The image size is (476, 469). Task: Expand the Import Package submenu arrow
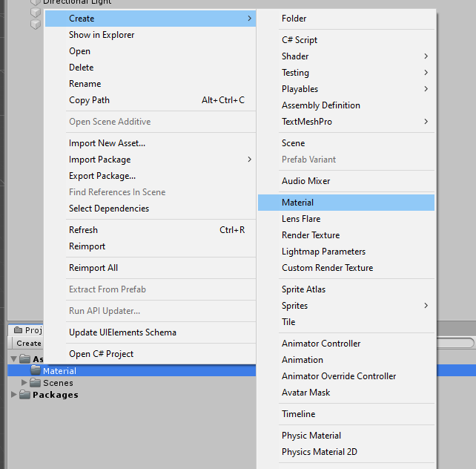[249, 160]
